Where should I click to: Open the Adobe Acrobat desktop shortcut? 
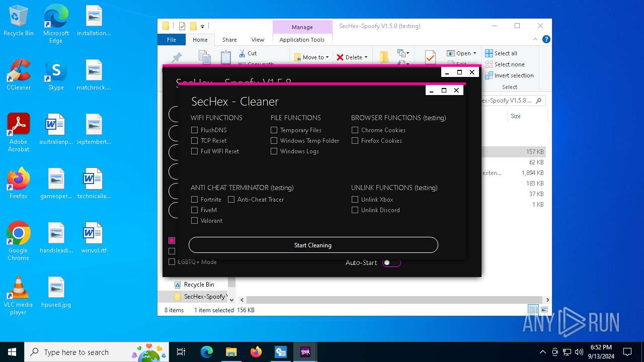pos(18,133)
